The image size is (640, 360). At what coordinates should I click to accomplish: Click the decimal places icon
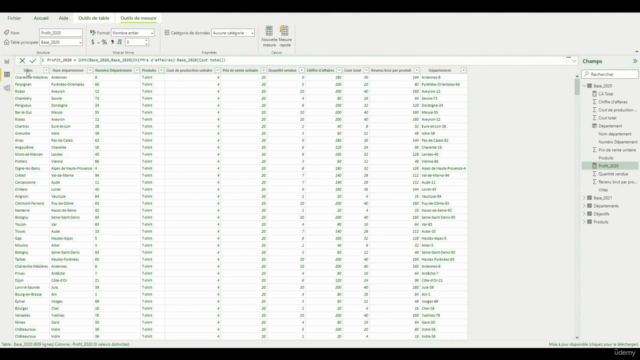click(119, 42)
